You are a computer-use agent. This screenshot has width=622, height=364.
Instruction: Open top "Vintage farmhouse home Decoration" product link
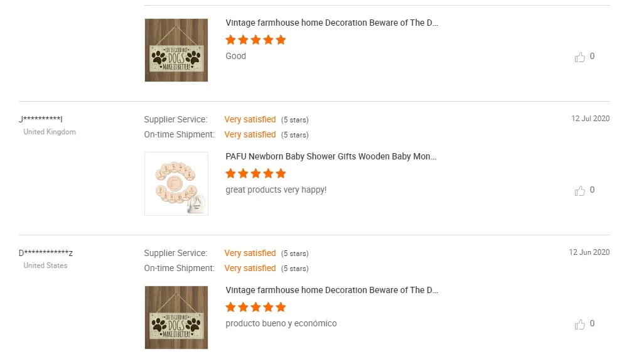coord(332,23)
